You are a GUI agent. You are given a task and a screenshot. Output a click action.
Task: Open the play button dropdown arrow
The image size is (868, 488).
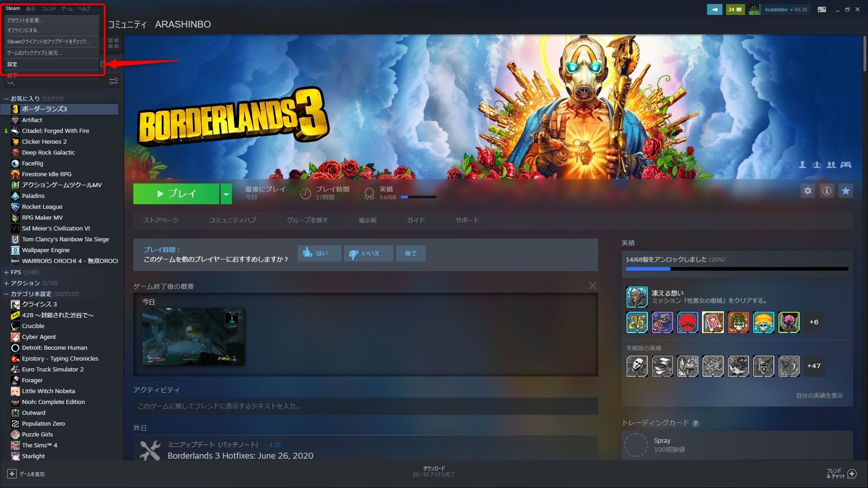[x=226, y=194]
